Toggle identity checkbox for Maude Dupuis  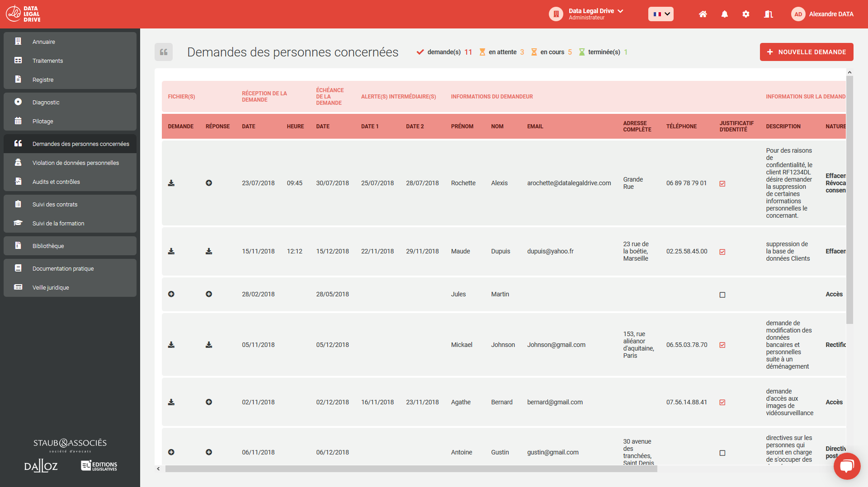pos(722,252)
